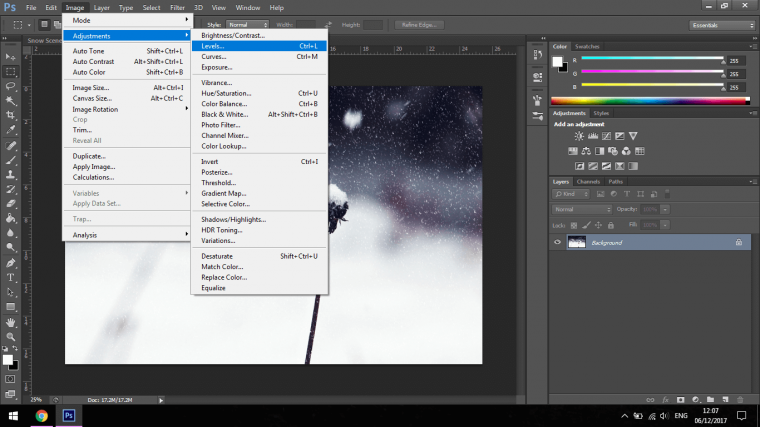Delete layer trash icon in Layers panel
Screen dimensions: 760x427
tap(740, 400)
